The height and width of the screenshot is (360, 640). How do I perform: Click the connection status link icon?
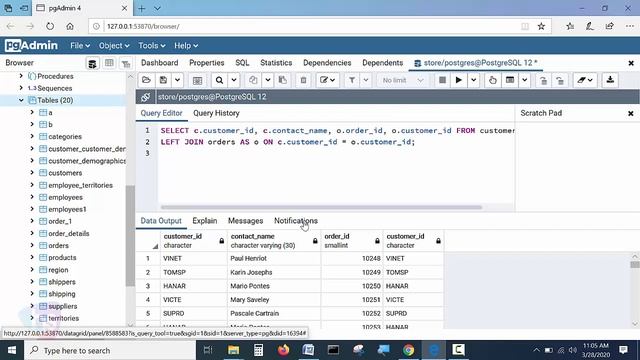pos(145,97)
